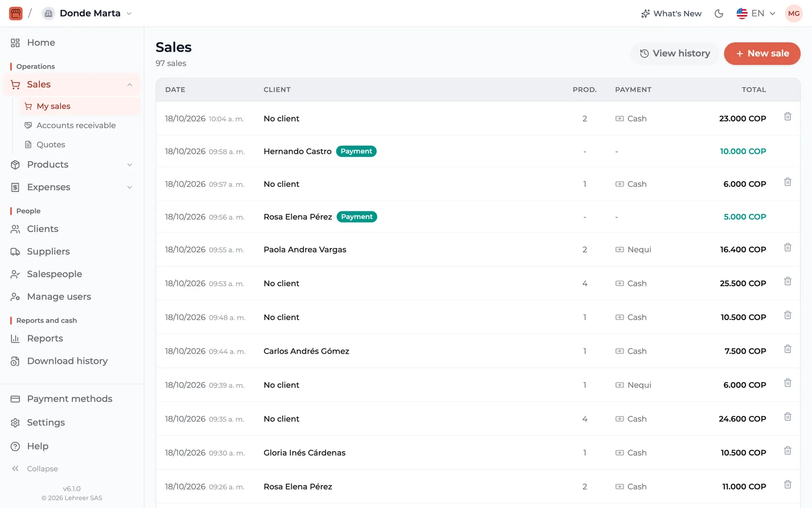Click the PAYMENT column header
This screenshot has width=812, height=508.
pos(633,90)
